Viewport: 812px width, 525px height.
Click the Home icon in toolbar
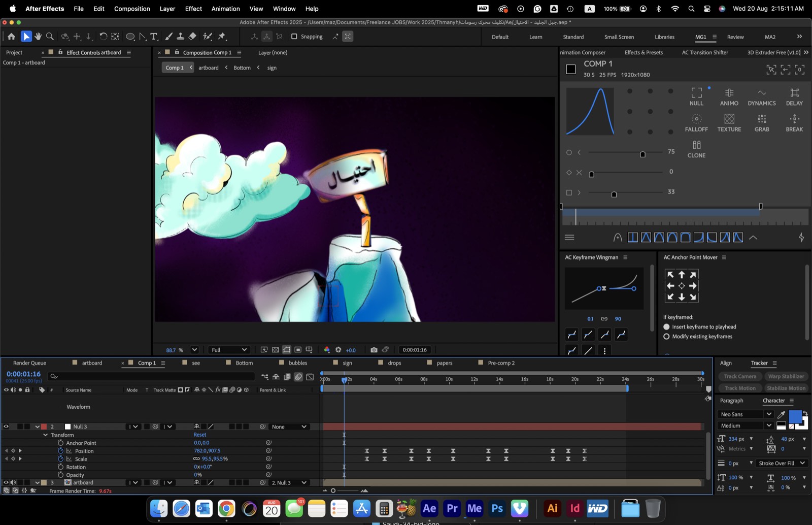(x=11, y=37)
